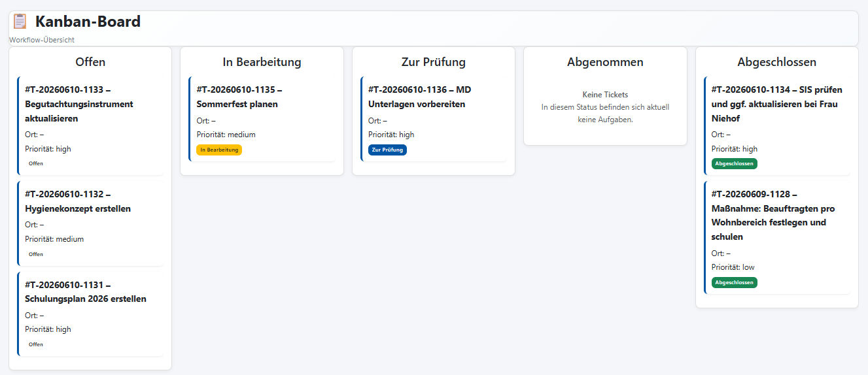Screen dimensions: 868x375
Task: Click 'Priorität: low' on Maßnahme ticket
Action: [x=733, y=267]
